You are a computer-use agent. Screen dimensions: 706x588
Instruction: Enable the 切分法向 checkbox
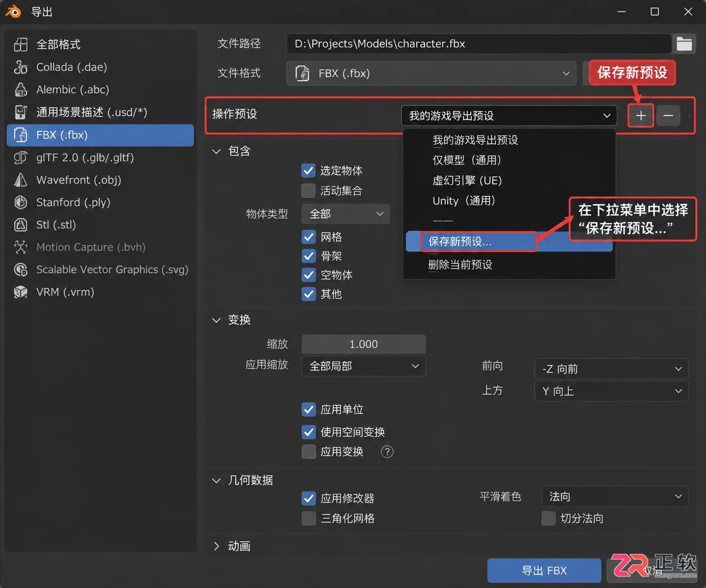(x=549, y=518)
